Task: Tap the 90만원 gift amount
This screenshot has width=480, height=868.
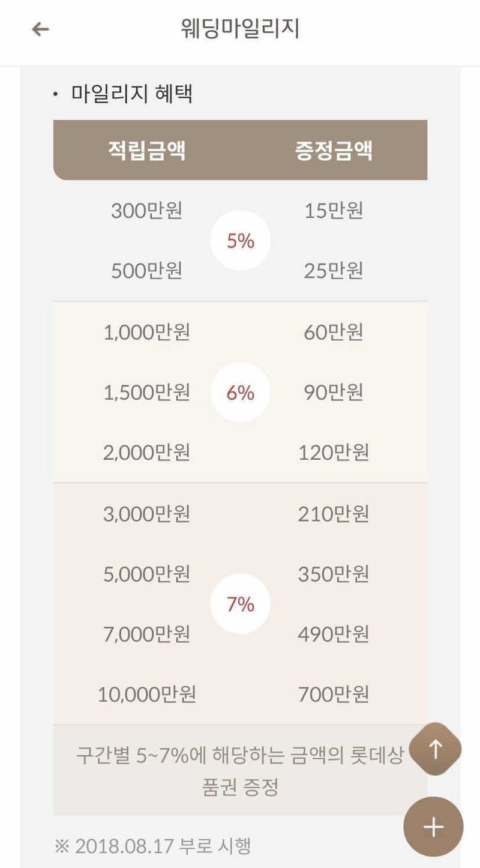Action: pos(334,392)
